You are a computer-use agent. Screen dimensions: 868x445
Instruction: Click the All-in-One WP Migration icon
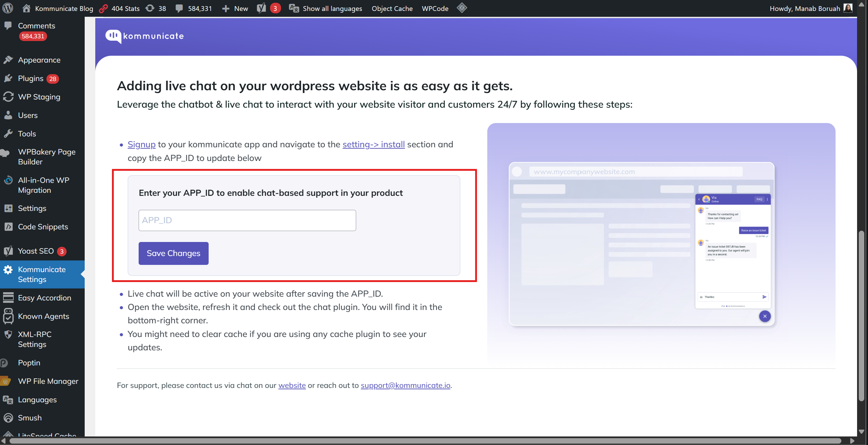click(x=8, y=180)
